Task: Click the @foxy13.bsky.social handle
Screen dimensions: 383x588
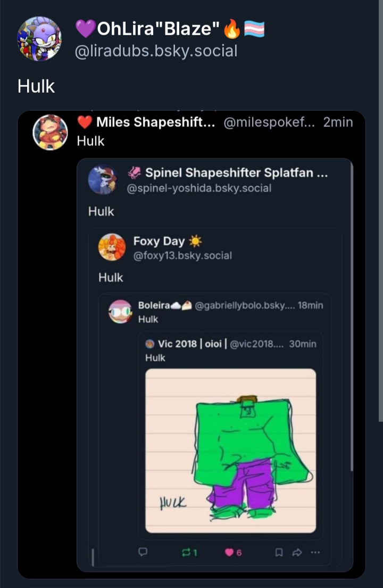Action: 182,256
